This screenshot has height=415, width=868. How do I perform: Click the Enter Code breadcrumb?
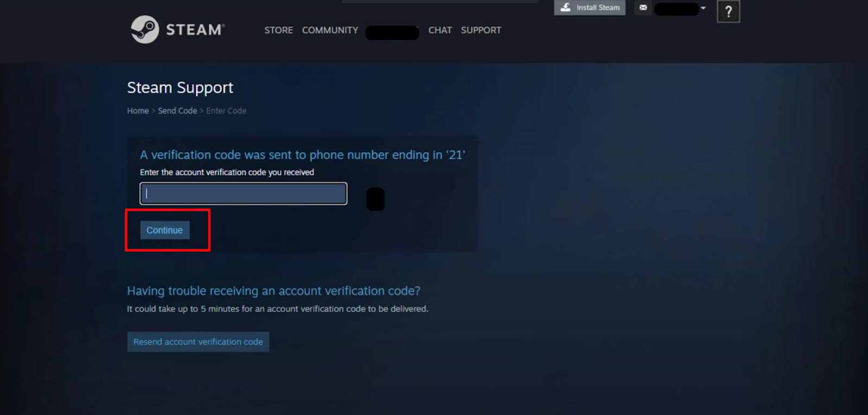tap(226, 111)
